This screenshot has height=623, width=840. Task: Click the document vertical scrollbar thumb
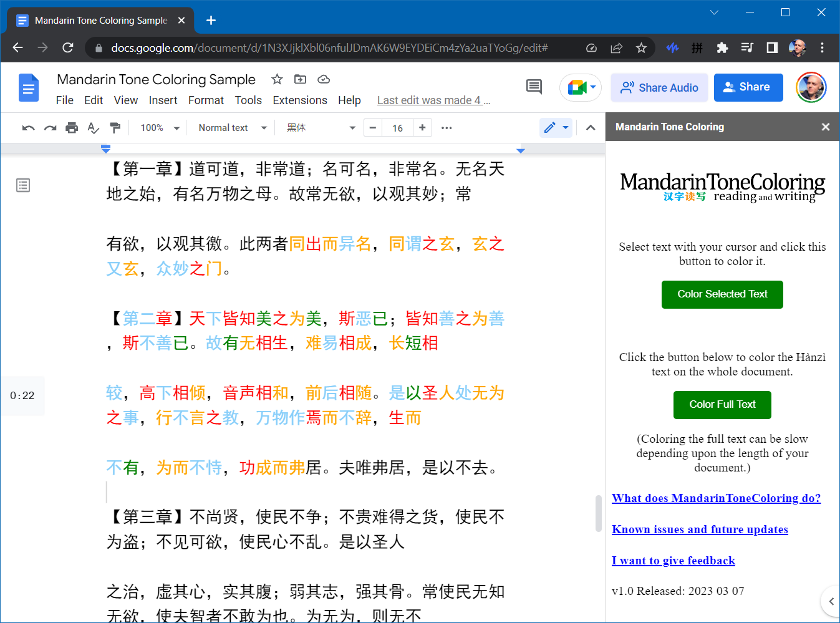[599, 513]
